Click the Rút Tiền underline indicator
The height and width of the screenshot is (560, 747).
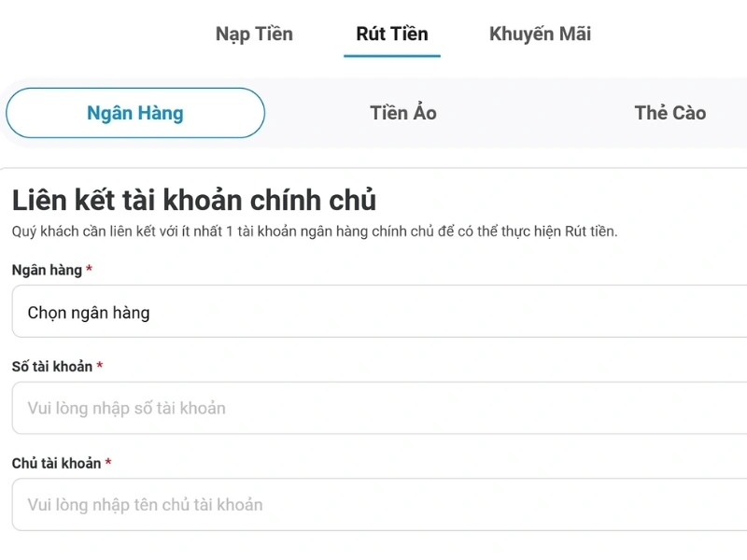(x=393, y=57)
